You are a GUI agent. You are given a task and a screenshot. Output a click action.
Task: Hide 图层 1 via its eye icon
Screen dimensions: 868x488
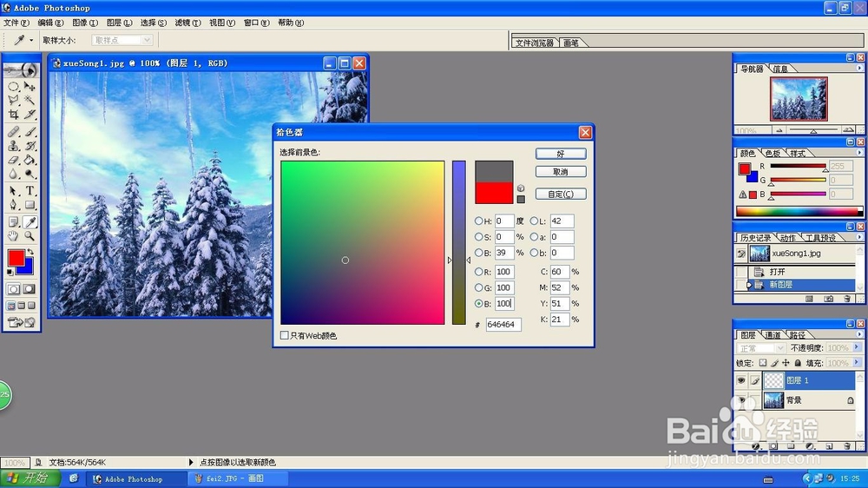click(x=741, y=380)
